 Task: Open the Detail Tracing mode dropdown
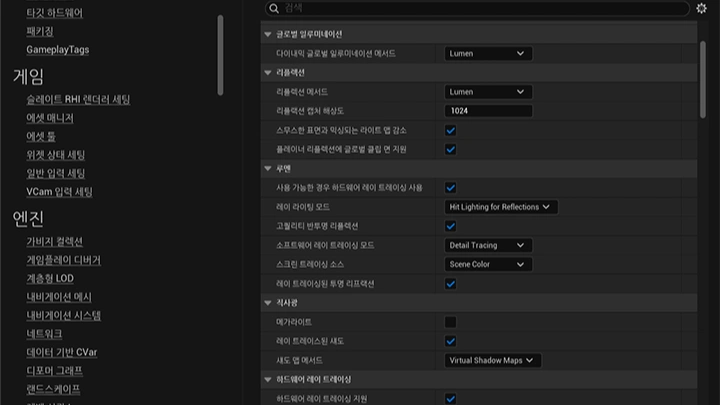click(x=487, y=245)
